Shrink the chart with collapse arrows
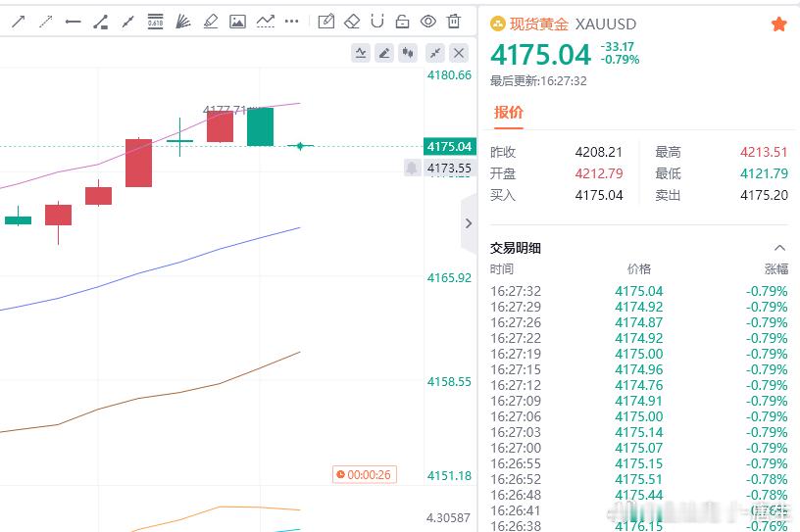The width and height of the screenshot is (800, 532). pyautogui.click(x=435, y=53)
